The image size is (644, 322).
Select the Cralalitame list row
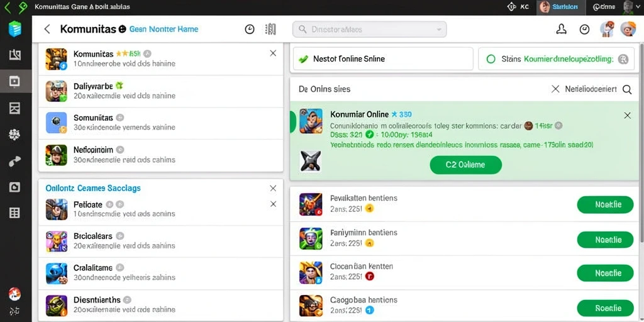click(x=160, y=273)
